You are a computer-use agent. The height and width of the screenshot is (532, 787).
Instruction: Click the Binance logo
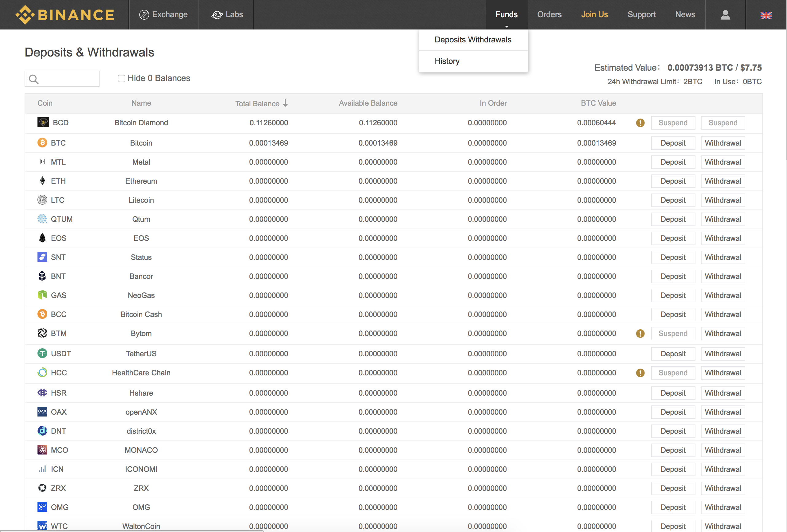(x=65, y=14)
